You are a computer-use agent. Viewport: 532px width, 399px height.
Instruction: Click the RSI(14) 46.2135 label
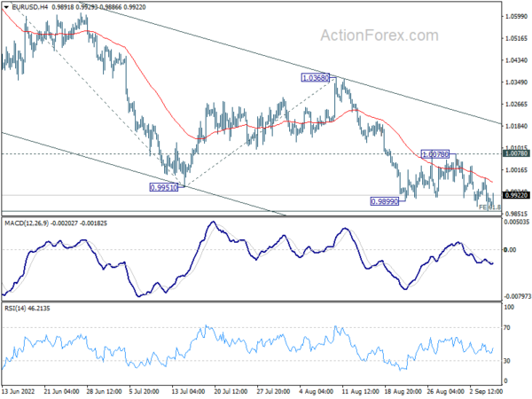coord(27,309)
